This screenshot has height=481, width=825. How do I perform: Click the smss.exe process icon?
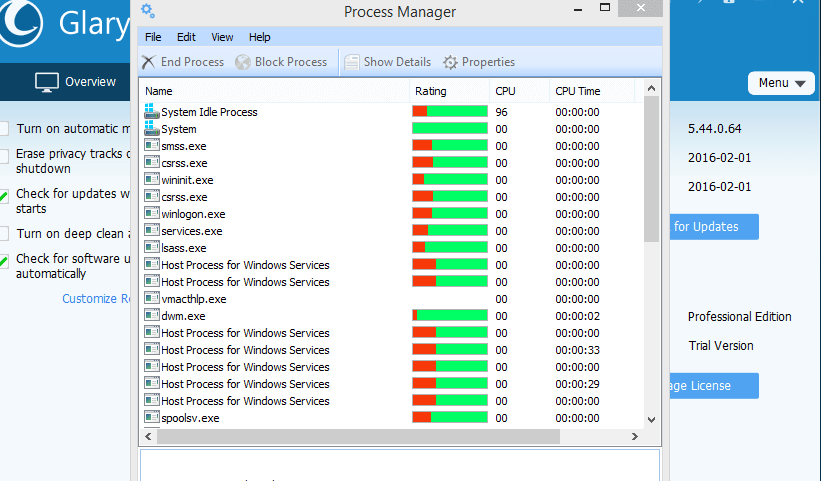coord(152,145)
